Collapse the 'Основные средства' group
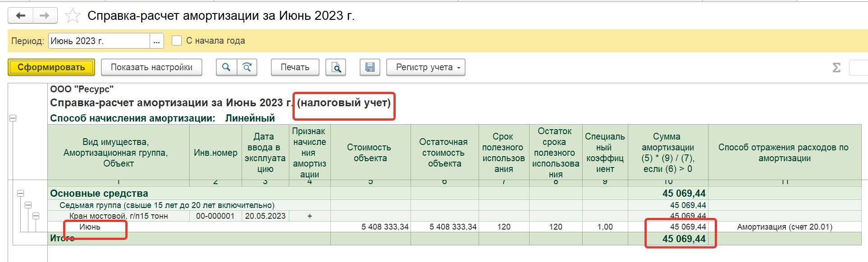The image size is (868, 262). (x=20, y=193)
